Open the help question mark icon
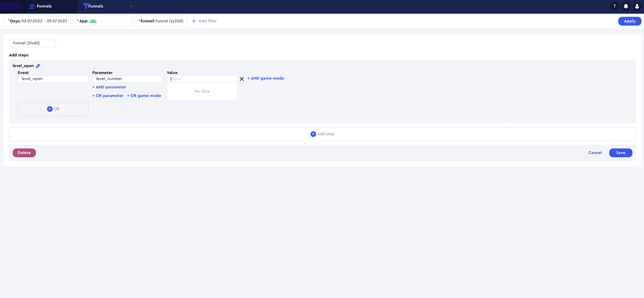The width and height of the screenshot is (644, 298). tap(614, 6)
